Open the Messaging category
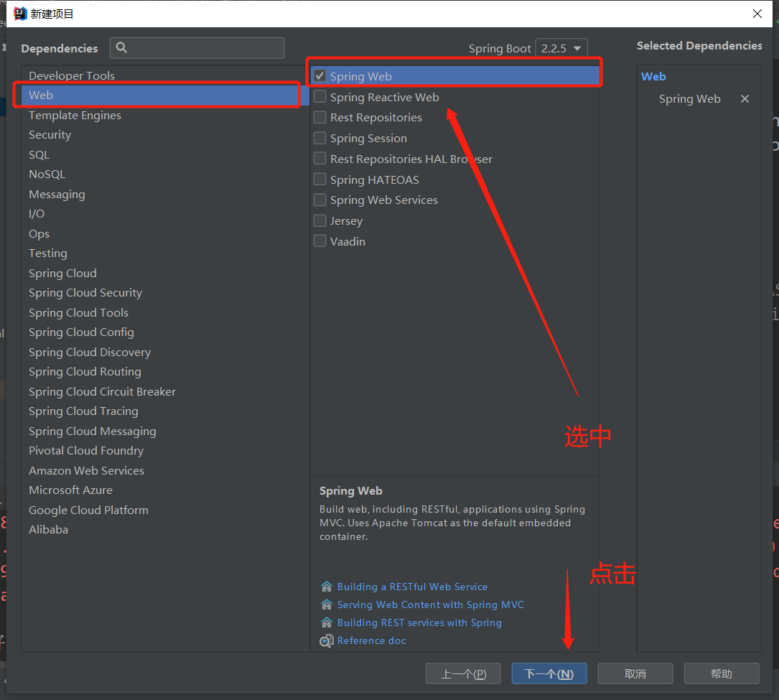The image size is (779, 700). coord(165,195)
